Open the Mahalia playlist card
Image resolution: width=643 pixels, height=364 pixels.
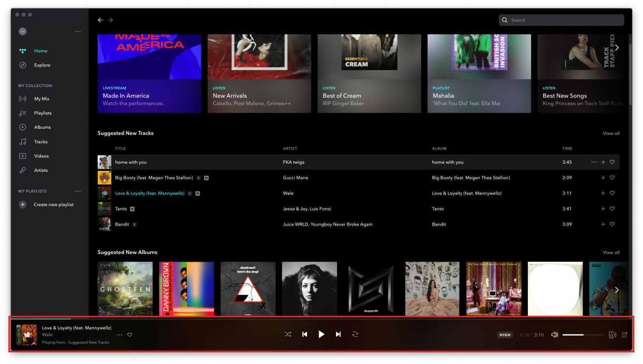tap(479, 74)
